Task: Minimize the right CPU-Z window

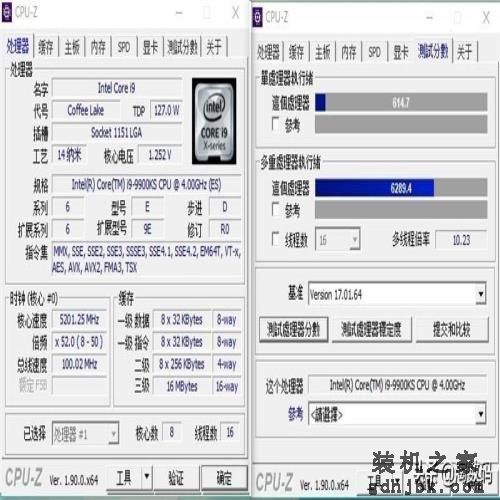Action: pyautogui.click(x=430, y=18)
